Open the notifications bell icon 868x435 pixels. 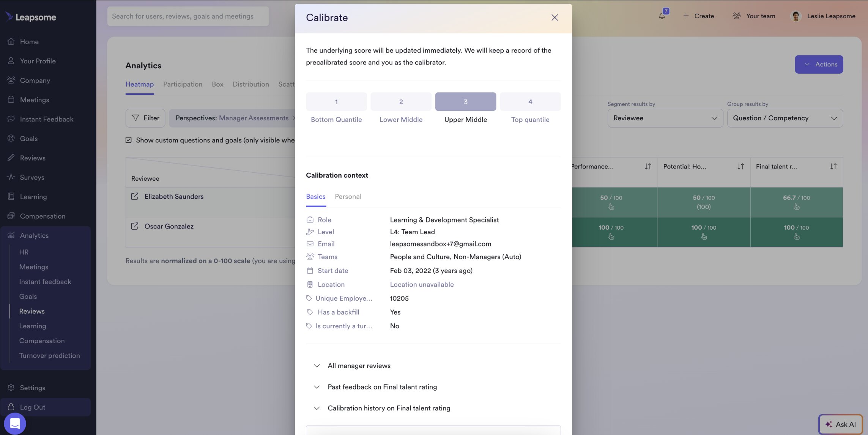pos(662,16)
